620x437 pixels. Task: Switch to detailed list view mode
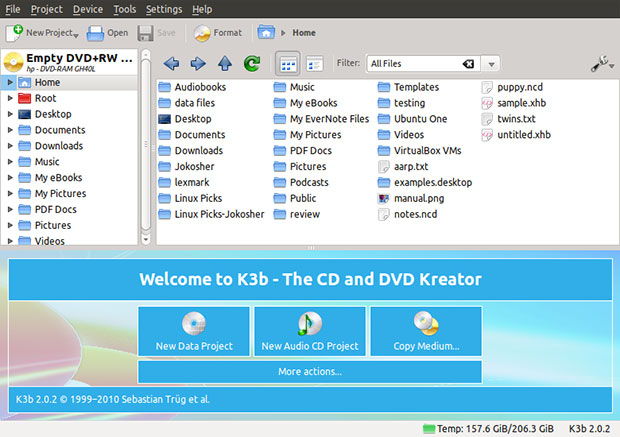click(x=314, y=64)
